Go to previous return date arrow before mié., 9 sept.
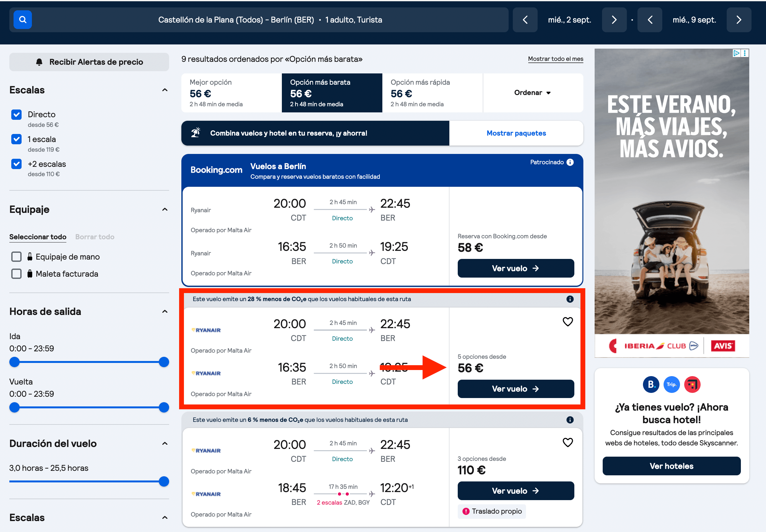766x532 pixels. point(650,20)
